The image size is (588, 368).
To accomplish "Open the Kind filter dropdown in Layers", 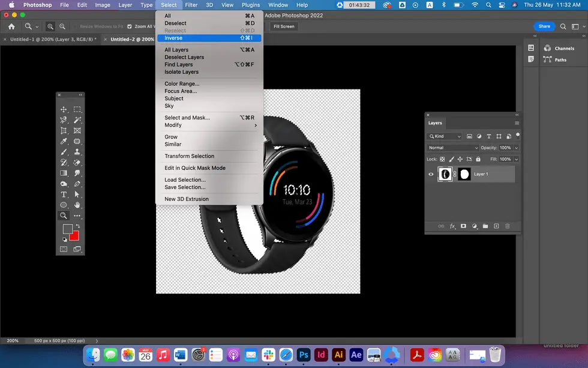I will click(445, 136).
